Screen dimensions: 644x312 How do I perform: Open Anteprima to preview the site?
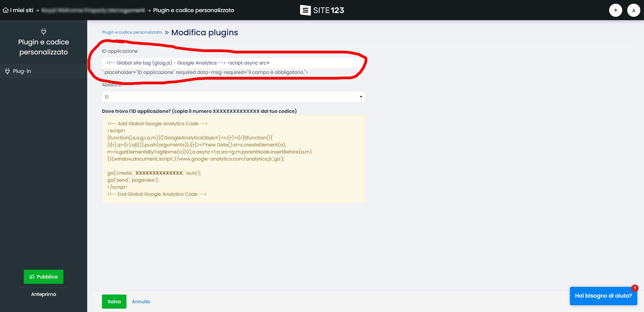click(x=43, y=294)
